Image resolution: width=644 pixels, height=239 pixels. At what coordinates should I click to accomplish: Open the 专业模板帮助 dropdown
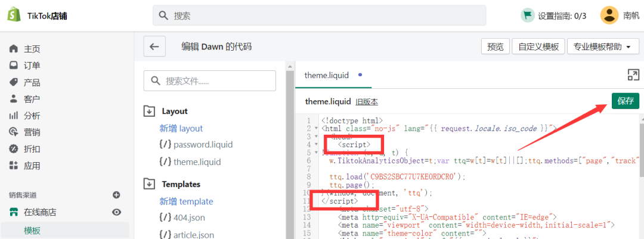pos(603,47)
